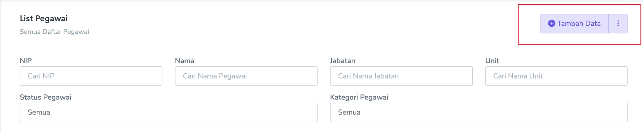Image resolution: width=644 pixels, height=132 pixels.
Task: Select the Semua value under Status Pegawai
Action: [39, 112]
